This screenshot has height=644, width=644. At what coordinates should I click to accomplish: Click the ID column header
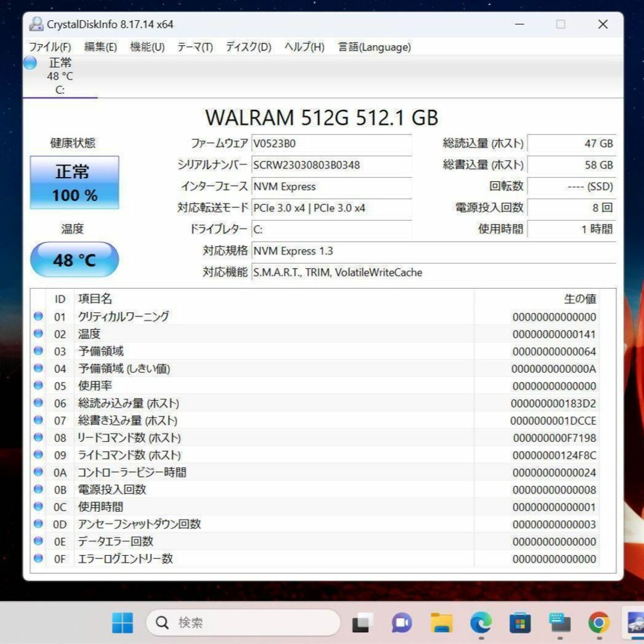coord(60,299)
